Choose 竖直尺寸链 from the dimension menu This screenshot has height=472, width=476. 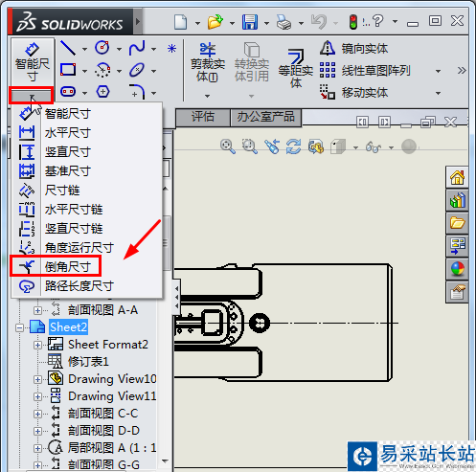(86, 229)
